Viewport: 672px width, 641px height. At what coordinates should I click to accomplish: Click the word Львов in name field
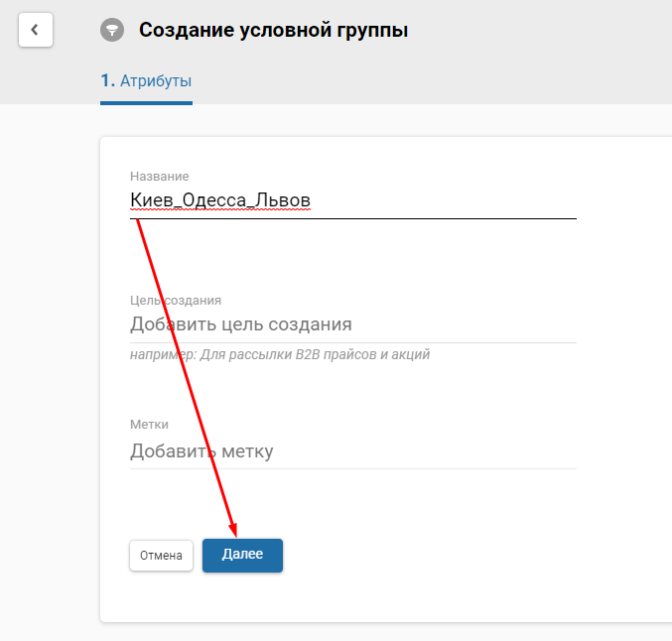284,200
